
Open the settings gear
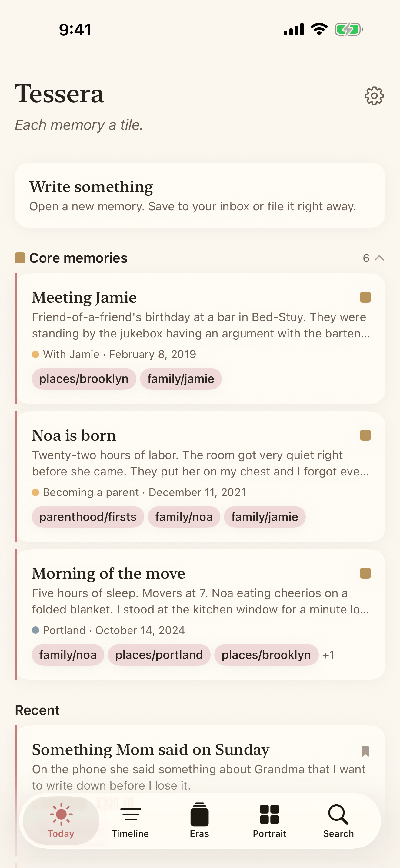click(x=374, y=95)
